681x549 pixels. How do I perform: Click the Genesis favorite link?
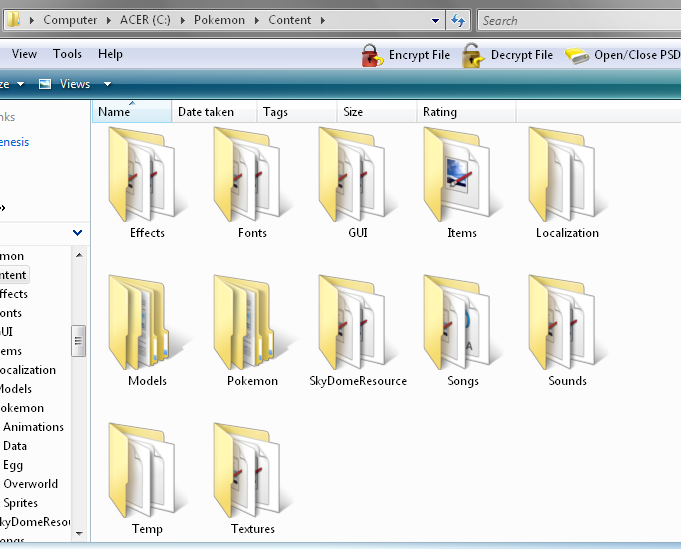coord(14,142)
